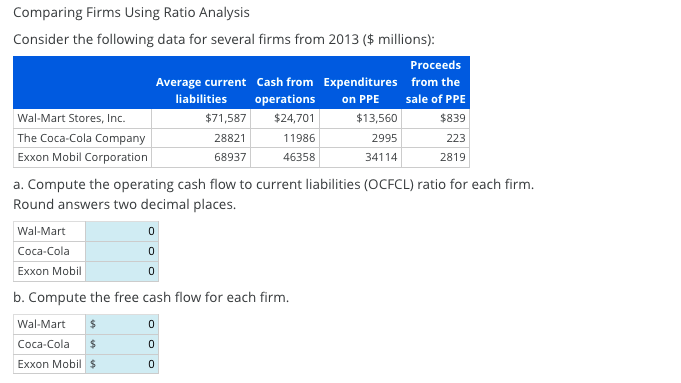Select Wal-Mart expenditures on PPE $13,560
Image resolution: width=681 pixels, height=383 pixels.
click(x=377, y=118)
